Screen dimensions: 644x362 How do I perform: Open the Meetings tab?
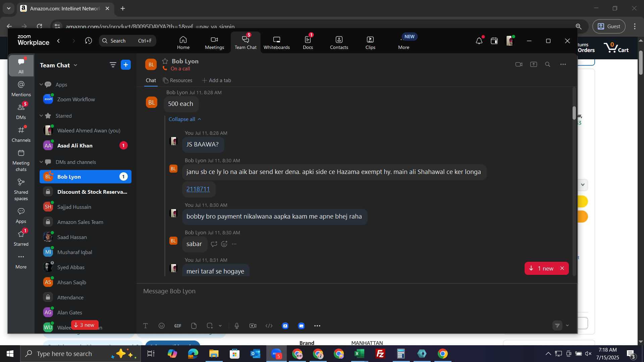tap(214, 43)
